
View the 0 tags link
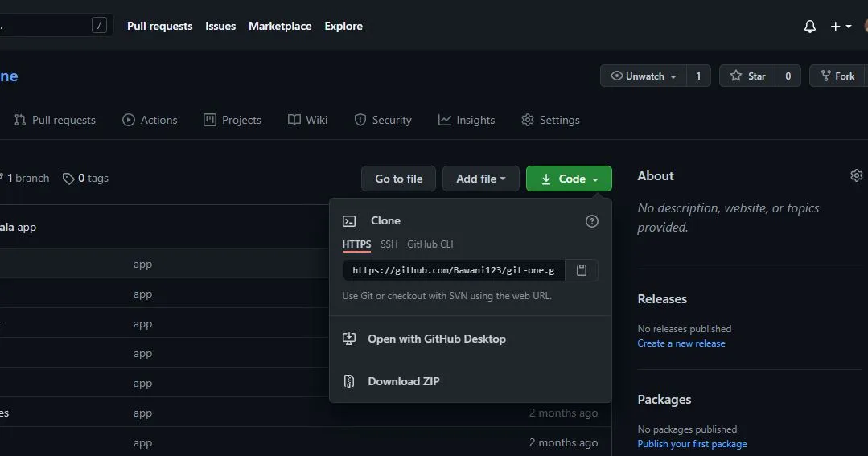point(85,179)
